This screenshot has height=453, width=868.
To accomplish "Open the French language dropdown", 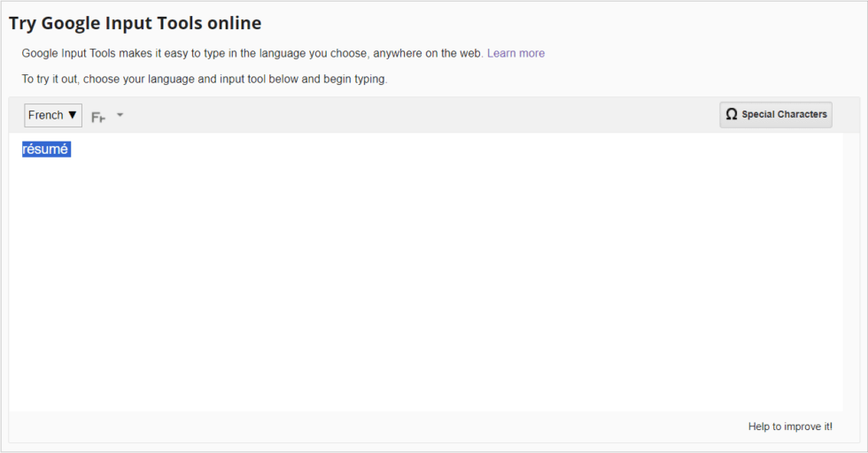I will [x=52, y=115].
